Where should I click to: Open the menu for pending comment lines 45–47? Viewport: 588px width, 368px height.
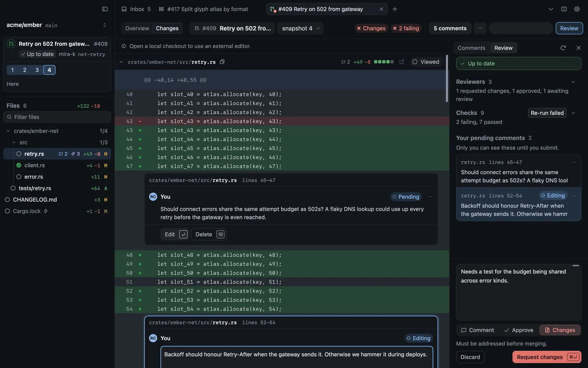point(574,162)
